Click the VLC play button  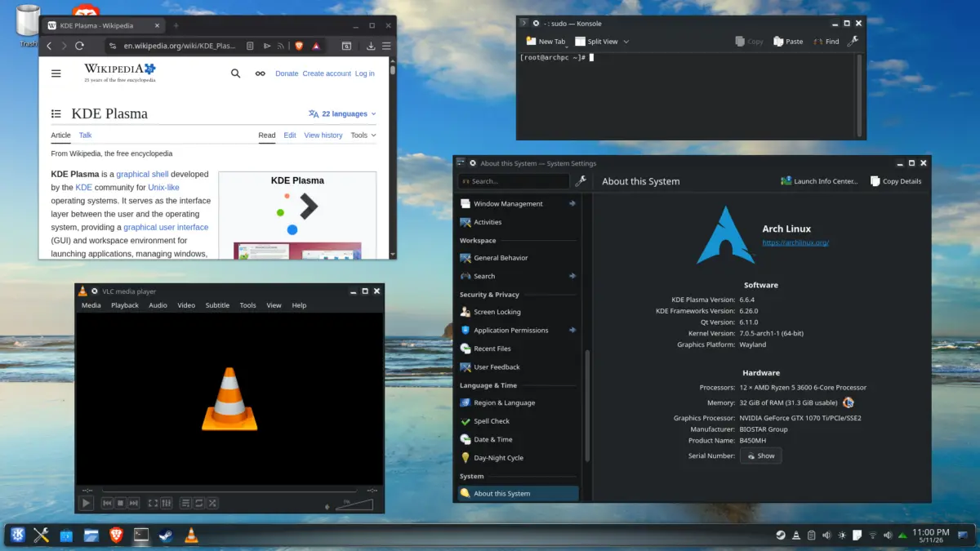coord(86,504)
